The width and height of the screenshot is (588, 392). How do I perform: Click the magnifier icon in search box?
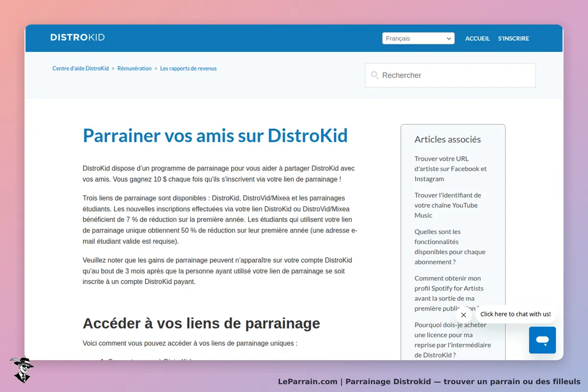click(x=375, y=75)
